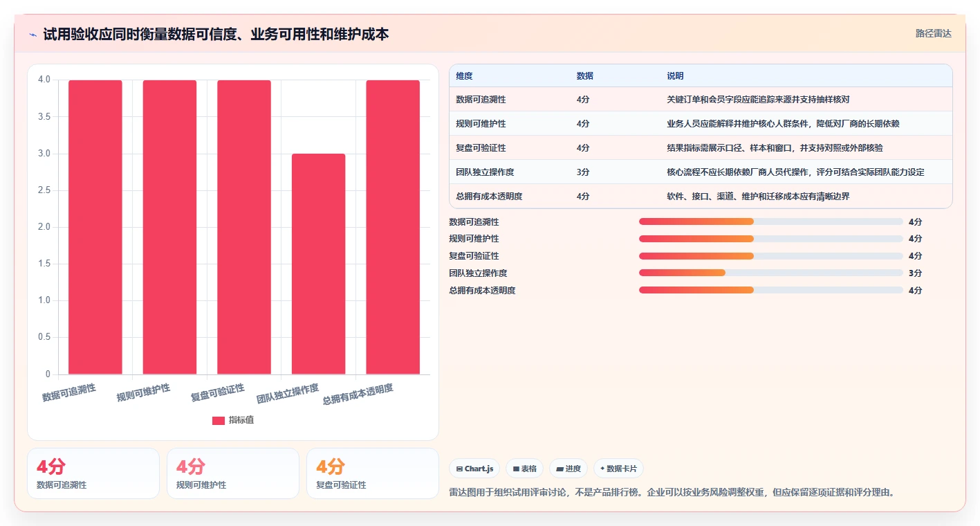Select the 数据可追溯性 bar in the chart
The height and width of the screenshot is (526, 980).
(x=95, y=227)
